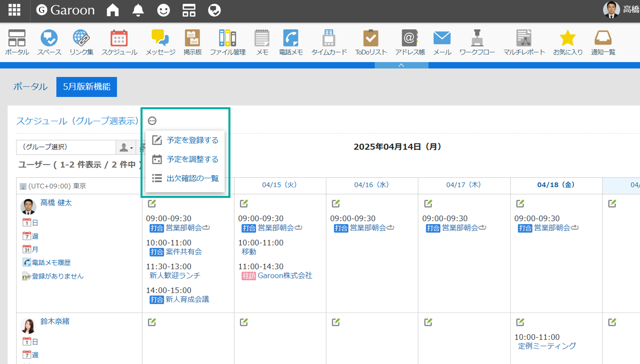Select 予定を登録する from the menu

click(185, 140)
